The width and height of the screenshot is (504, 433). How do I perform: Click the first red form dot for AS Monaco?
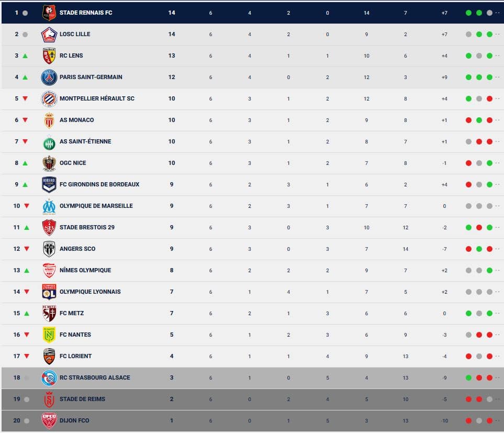pyautogui.click(x=468, y=120)
